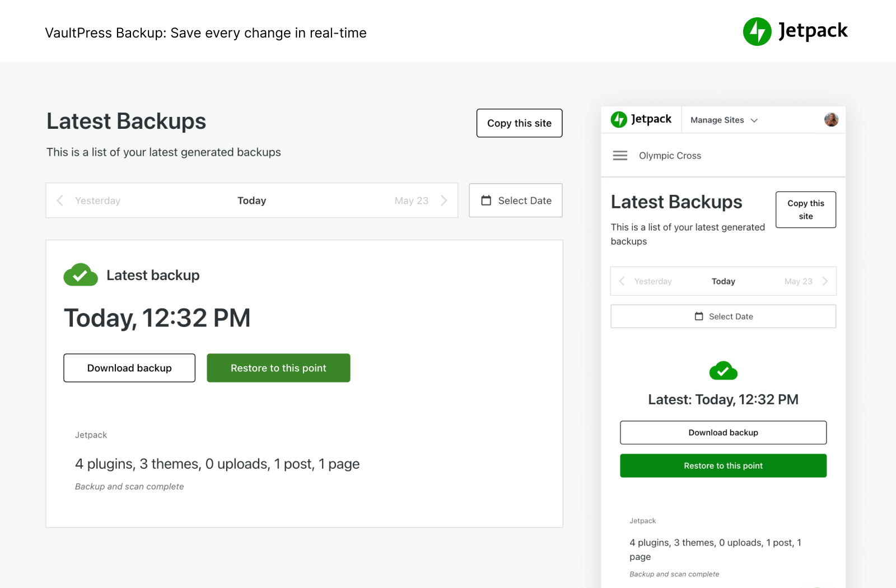This screenshot has width=896, height=588.
Task: Click the desktop Restore to this point button
Action: pyautogui.click(x=278, y=368)
